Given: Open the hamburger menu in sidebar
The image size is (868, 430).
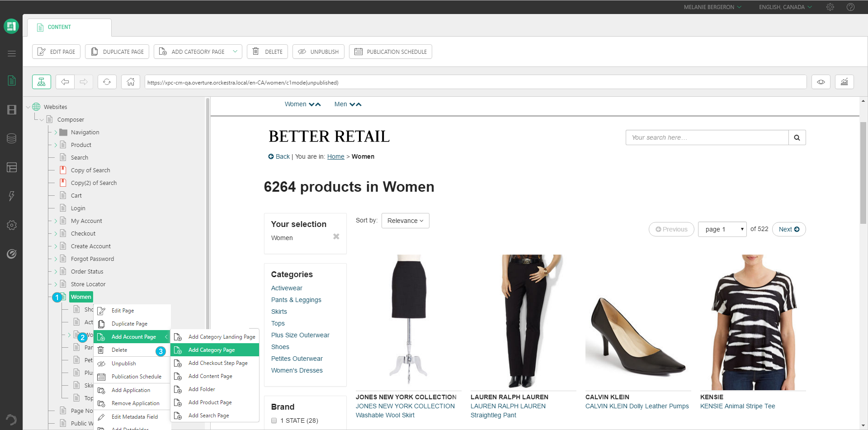Looking at the screenshot, I should pyautogui.click(x=12, y=54).
